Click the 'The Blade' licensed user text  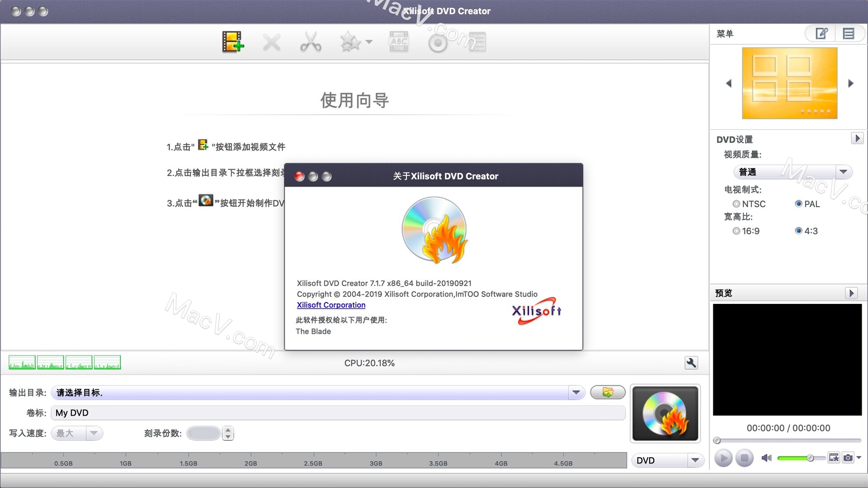coord(313,332)
